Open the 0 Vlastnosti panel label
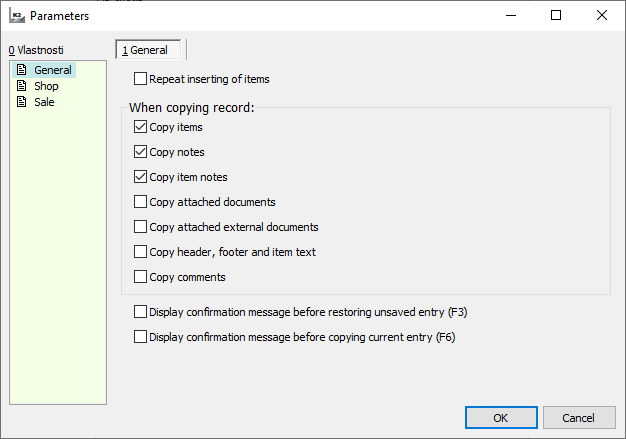626x439 pixels. pyautogui.click(x=36, y=49)
